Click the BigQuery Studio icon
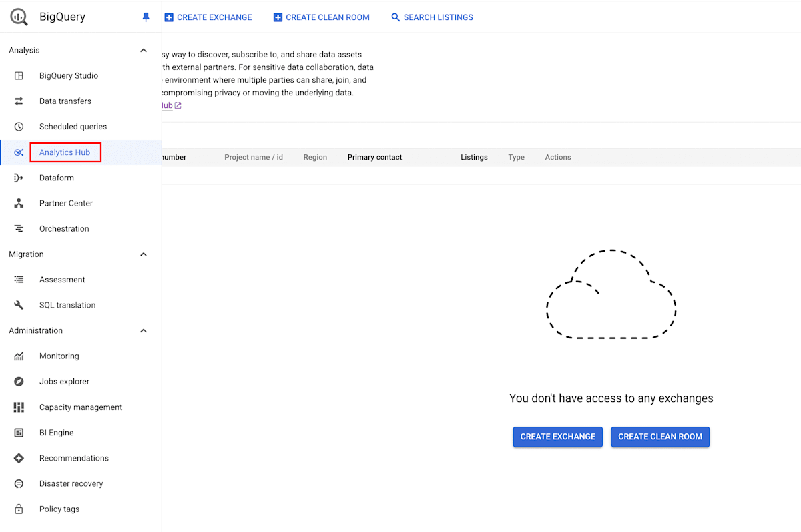Image resolution: width=801 pixels, height=532 pixels. (19, 76)
